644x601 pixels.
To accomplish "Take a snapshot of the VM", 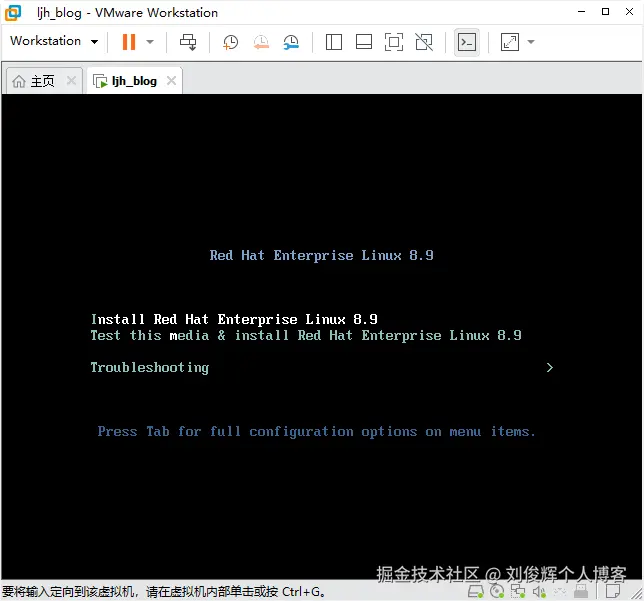I will click(230, 42).
